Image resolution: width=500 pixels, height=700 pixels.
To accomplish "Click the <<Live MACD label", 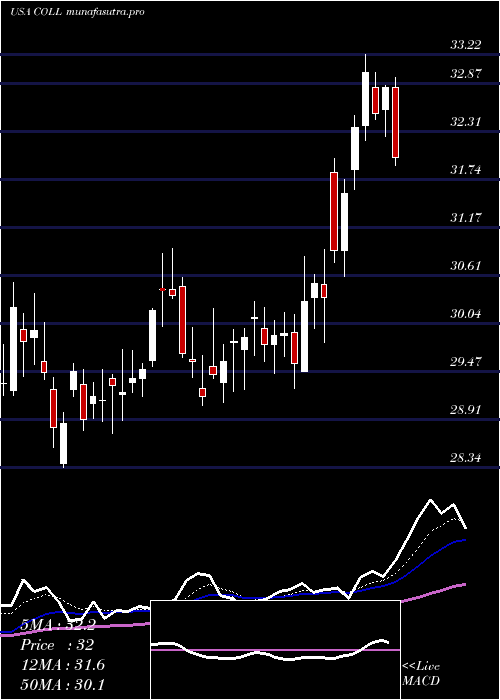I will 421,673.
